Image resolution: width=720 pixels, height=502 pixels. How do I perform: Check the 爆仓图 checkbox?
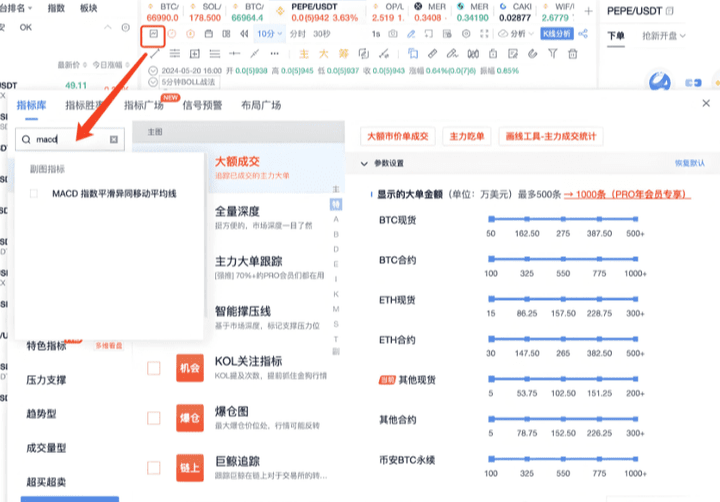click(153, 418)
